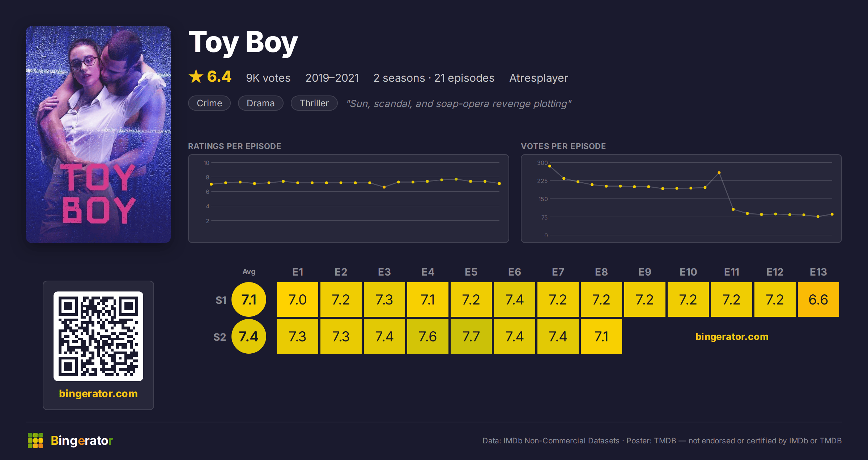Select the Thriller genre tag

(314, 103)
